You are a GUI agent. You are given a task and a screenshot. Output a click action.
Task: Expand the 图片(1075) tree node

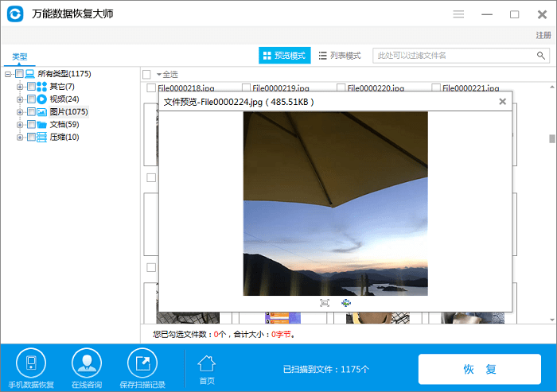[x=20, y=112]
